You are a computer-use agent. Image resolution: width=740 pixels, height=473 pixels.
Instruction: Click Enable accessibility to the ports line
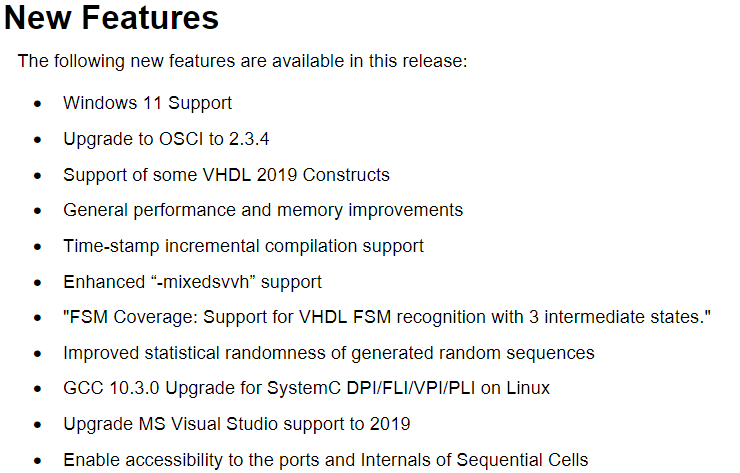[326, 460]
